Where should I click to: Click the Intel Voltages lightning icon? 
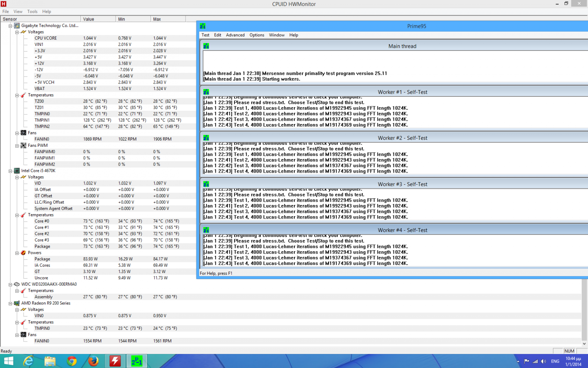click(23, 177)
